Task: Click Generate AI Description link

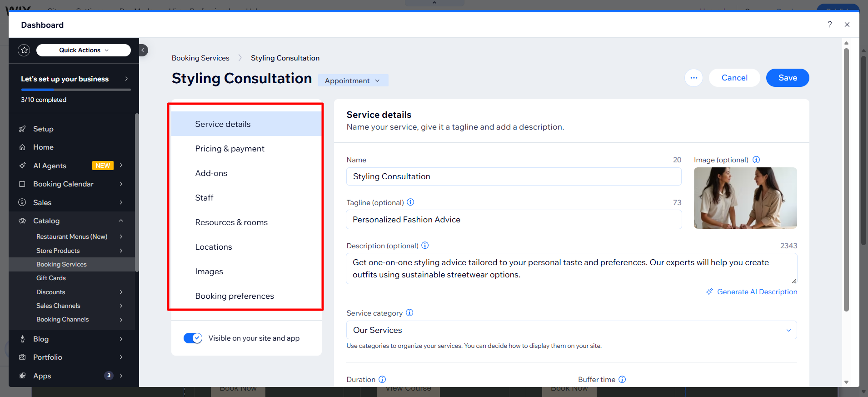Action: tap(757, 291)
